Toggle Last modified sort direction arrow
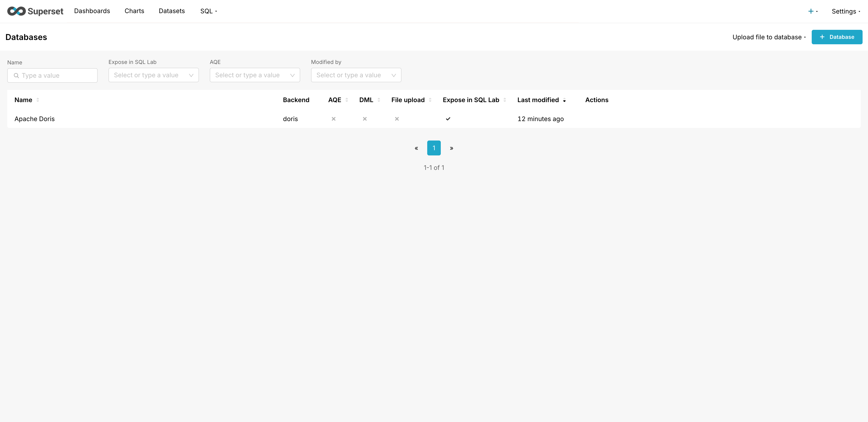 pyautogui.click(x=564, y=100)
